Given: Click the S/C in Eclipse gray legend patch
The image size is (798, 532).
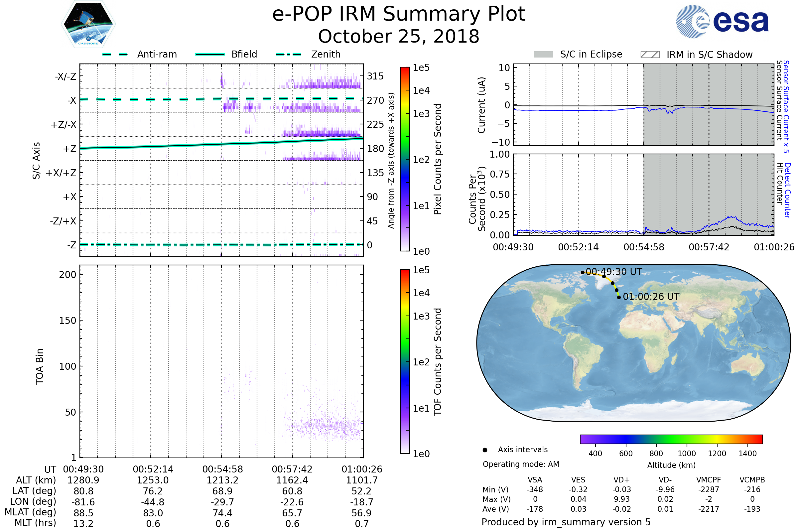Looking at the screenshot, I should click(543, 55).
